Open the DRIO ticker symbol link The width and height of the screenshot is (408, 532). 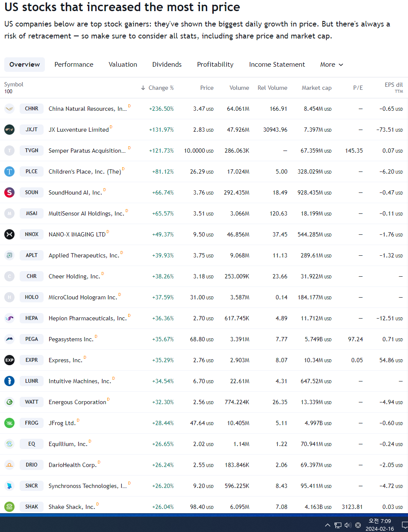[x=32, y=465]
